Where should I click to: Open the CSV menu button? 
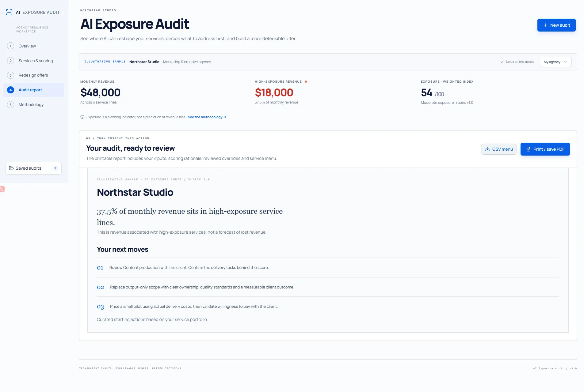coord(499,149)
